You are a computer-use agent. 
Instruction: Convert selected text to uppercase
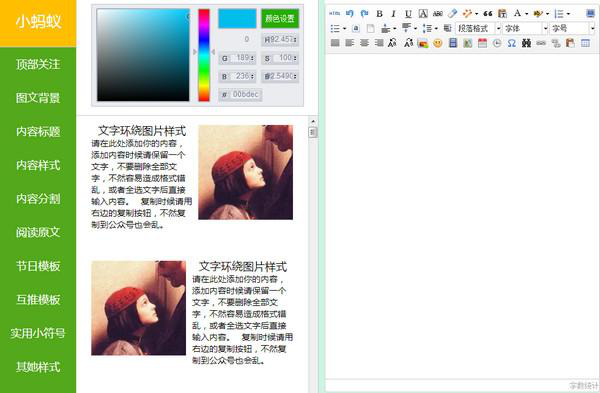[x=392, y=43]
